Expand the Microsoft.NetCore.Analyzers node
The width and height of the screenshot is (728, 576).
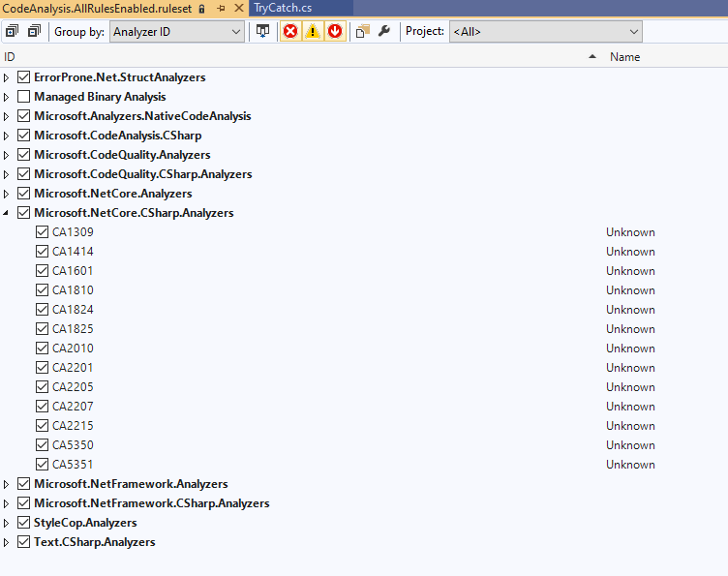(x=6, y=194)
